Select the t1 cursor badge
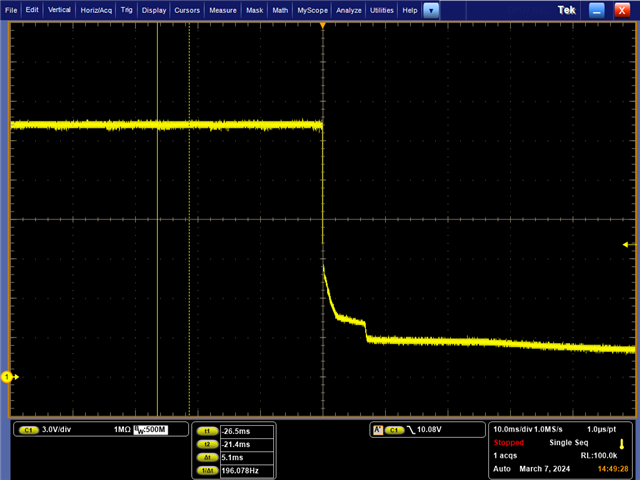 point(207,431)
